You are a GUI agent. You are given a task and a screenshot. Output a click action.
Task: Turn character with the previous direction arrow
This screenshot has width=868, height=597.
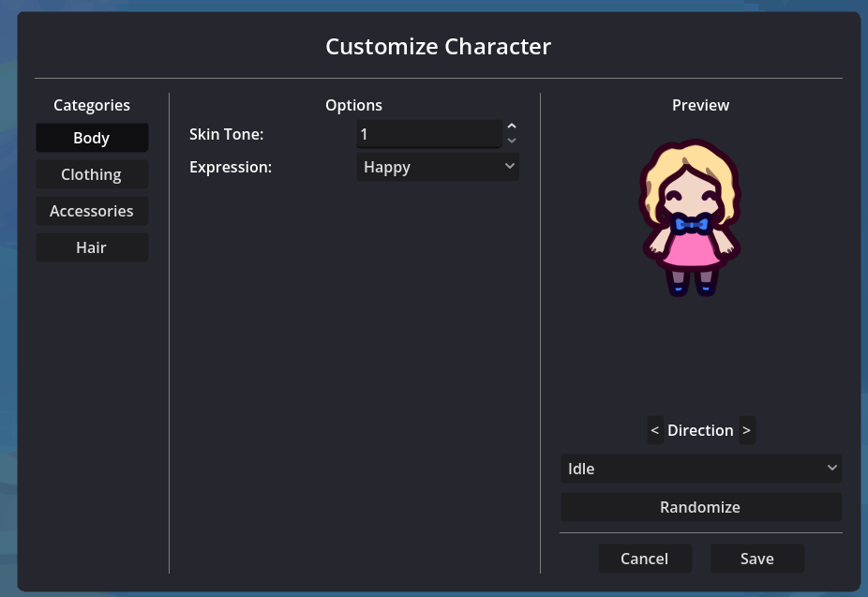pos(654,429)
